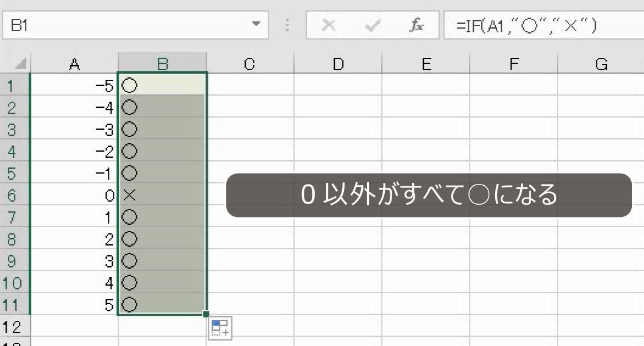Image resolution: width=644 pixels, height=346 pixels.
Task: Click cell A11 containing 5
Action: (x=74, y=304)
